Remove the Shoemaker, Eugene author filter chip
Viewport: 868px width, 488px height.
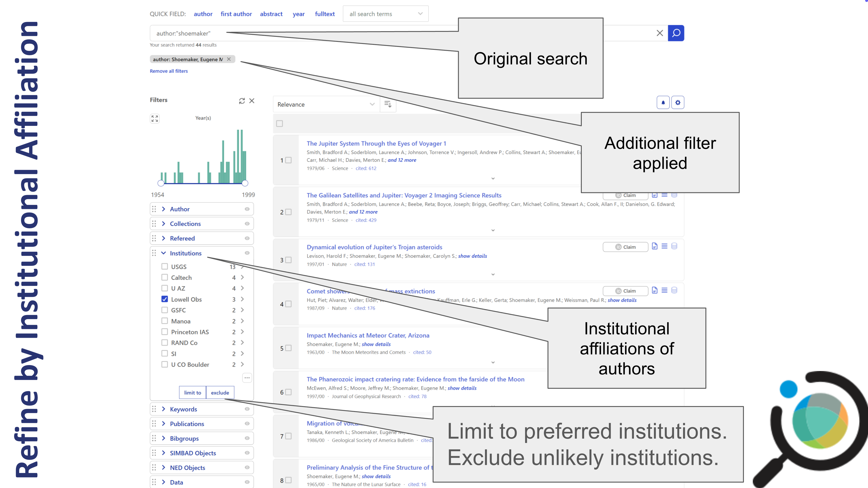point(229,59)
